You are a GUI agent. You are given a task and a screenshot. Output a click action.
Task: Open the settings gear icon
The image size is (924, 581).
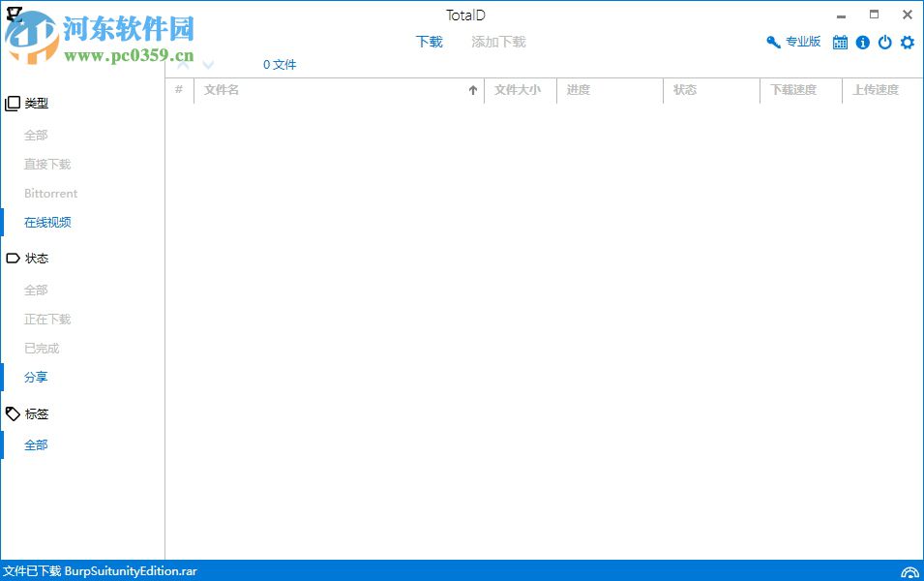click(x=907, y=42)
